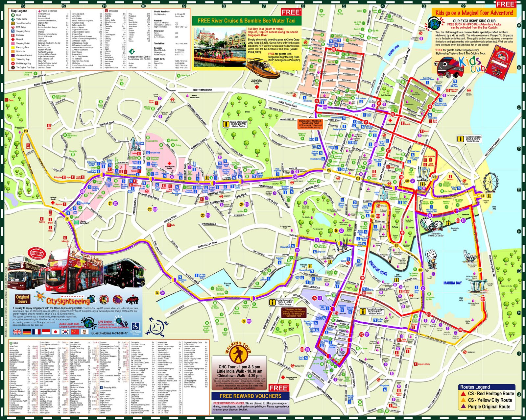
Task: Select the red Embassy legend icon
Action: point(13,35)
